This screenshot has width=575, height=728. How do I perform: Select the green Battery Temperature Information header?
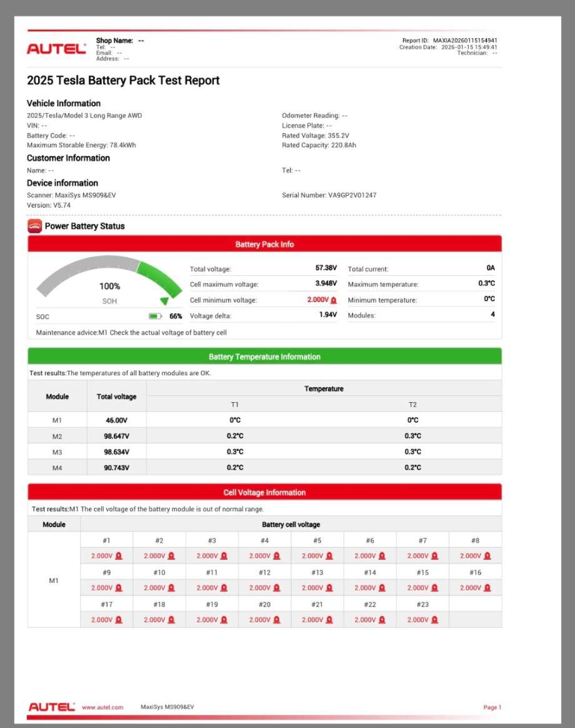[264, 356]
